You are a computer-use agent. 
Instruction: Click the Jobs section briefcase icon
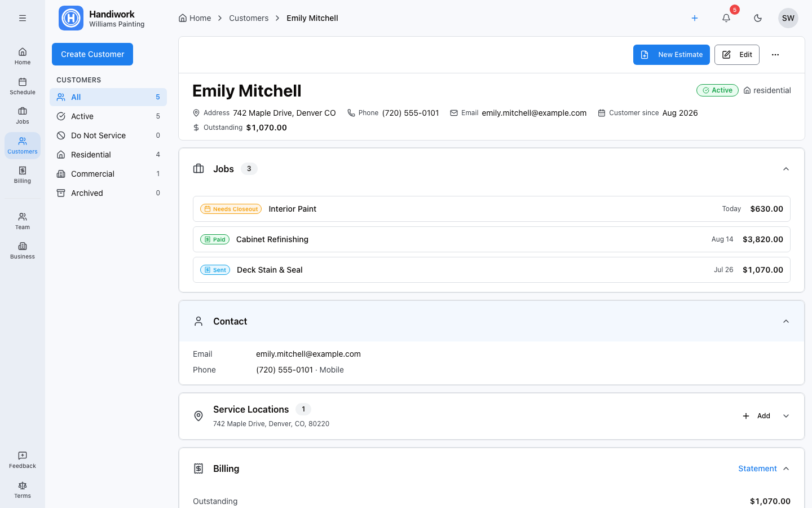point(198,169)
